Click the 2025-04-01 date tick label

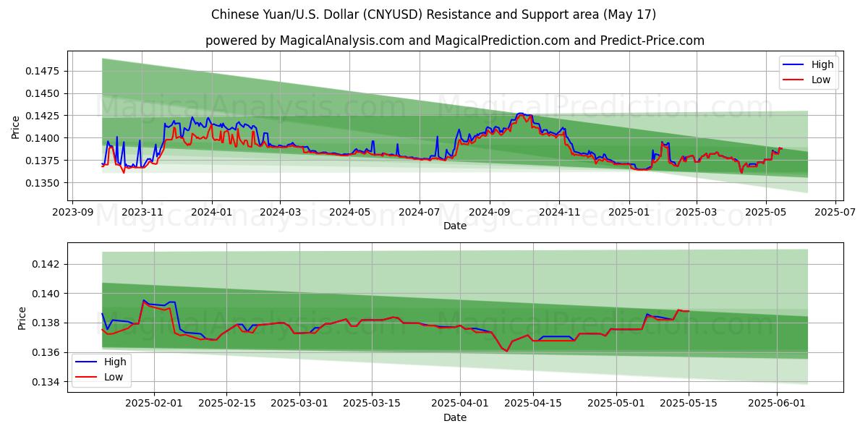pyautogui.click(x=460, y=404)
